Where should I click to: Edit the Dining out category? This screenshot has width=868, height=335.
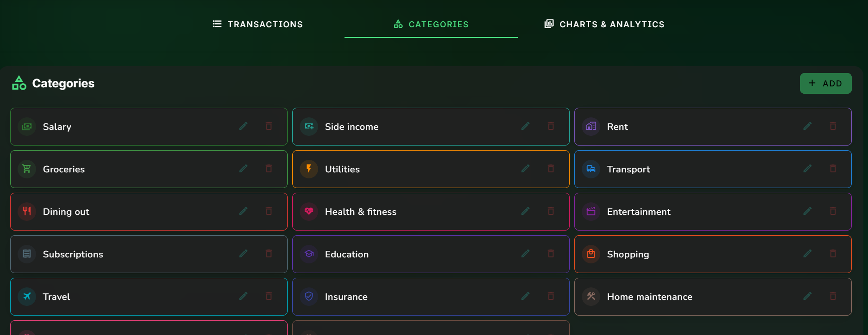[243, 211]
